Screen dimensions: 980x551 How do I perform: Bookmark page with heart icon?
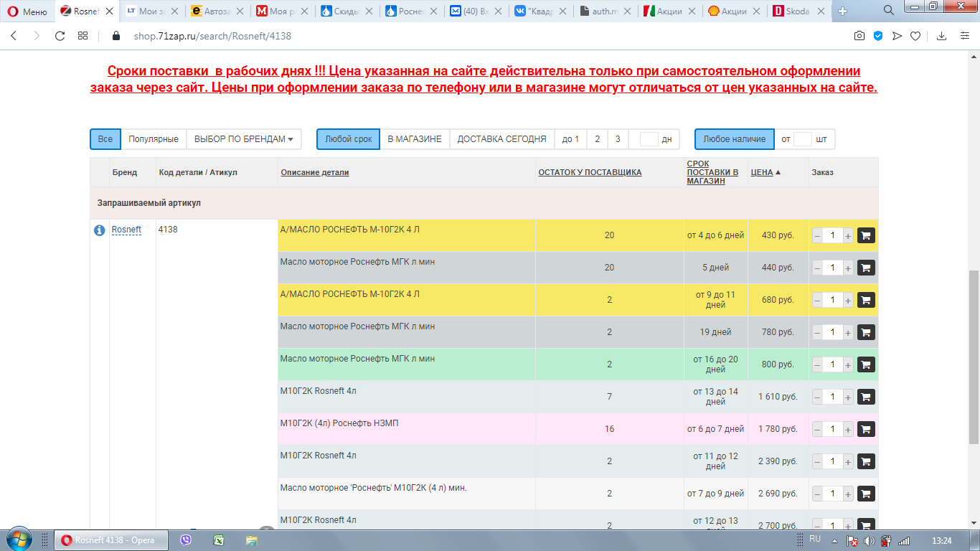tap(915, 36)
